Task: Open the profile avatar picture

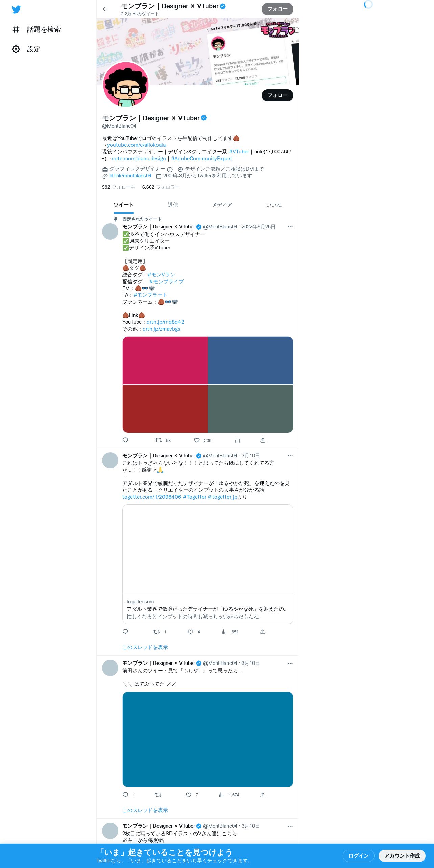Action: pyautogui.click(x=126, y=84)
